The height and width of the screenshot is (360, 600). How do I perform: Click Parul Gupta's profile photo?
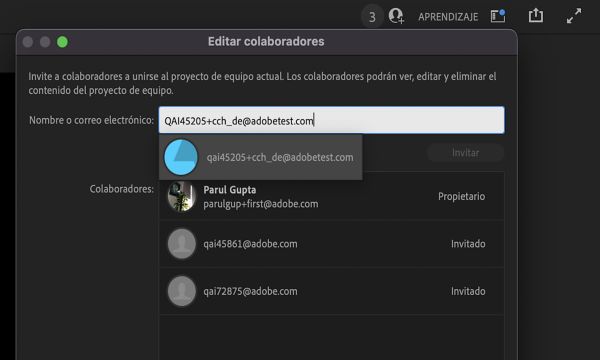[x=182, y=196]
